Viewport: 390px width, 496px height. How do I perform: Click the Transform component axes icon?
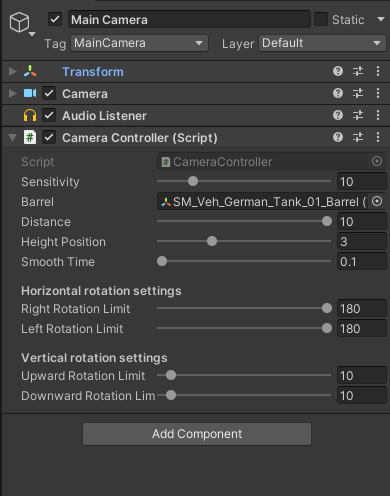30,71
